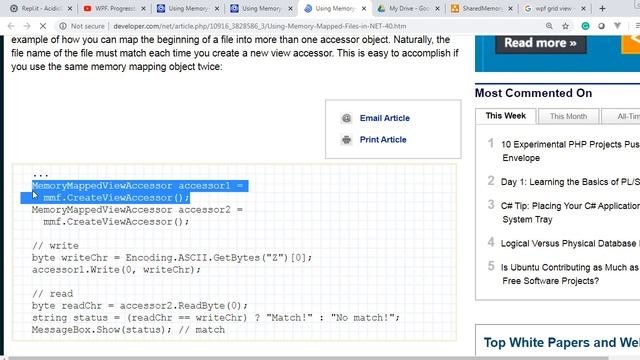Click the Top White Papers heading
Viewport: 640px width, 360px height.
click(562, 342)
